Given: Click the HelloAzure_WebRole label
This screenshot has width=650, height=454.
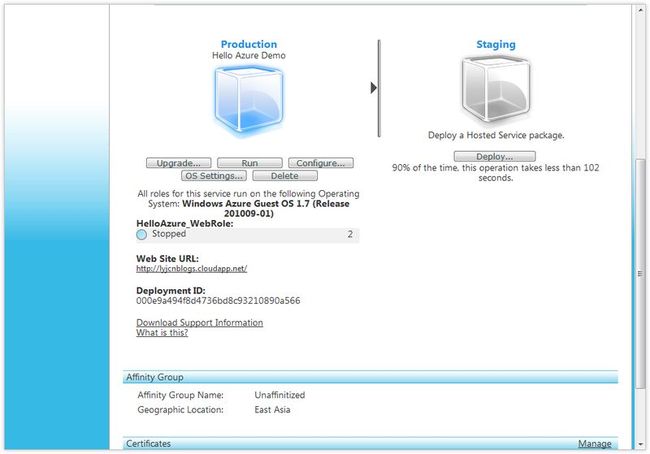Looking at the screenshot, I should 185,223.
